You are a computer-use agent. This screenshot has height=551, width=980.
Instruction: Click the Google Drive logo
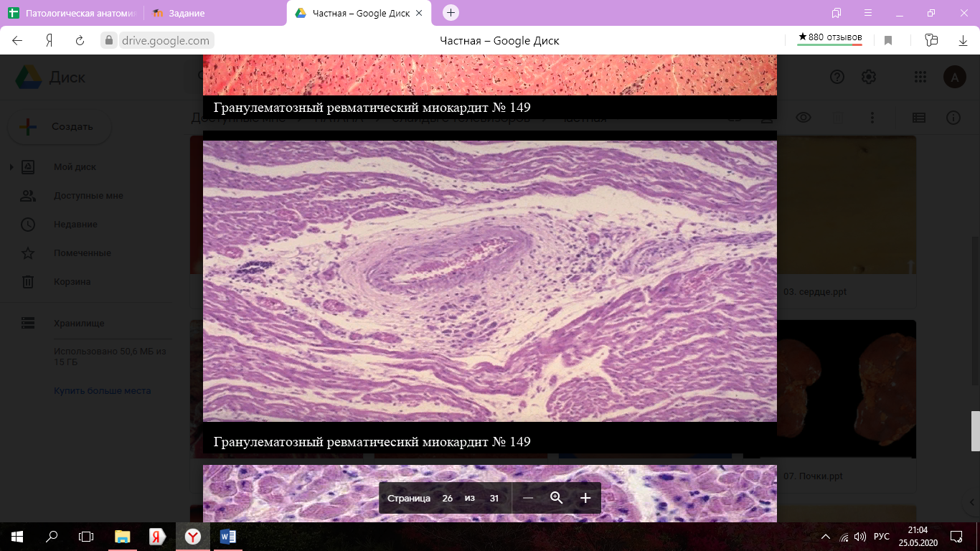[29, 77]
